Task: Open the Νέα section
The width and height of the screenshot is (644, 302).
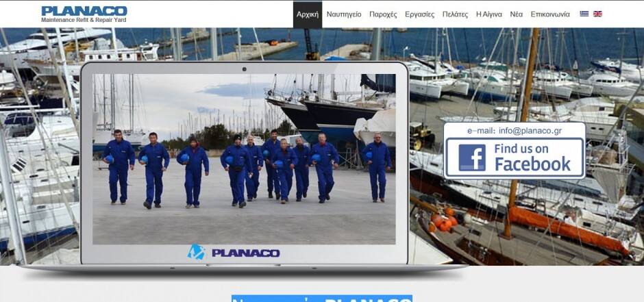Action: point(517,14)
